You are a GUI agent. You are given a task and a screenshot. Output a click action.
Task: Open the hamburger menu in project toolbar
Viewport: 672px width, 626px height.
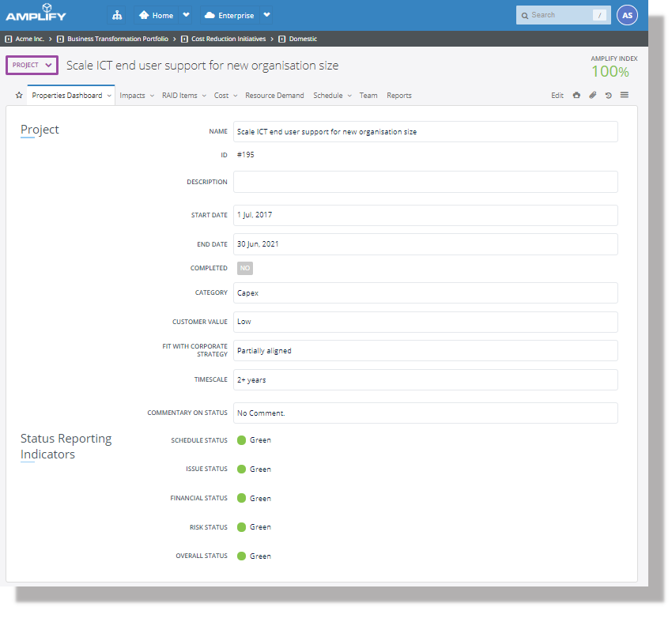pyautogui.click(x=624, y=96)
